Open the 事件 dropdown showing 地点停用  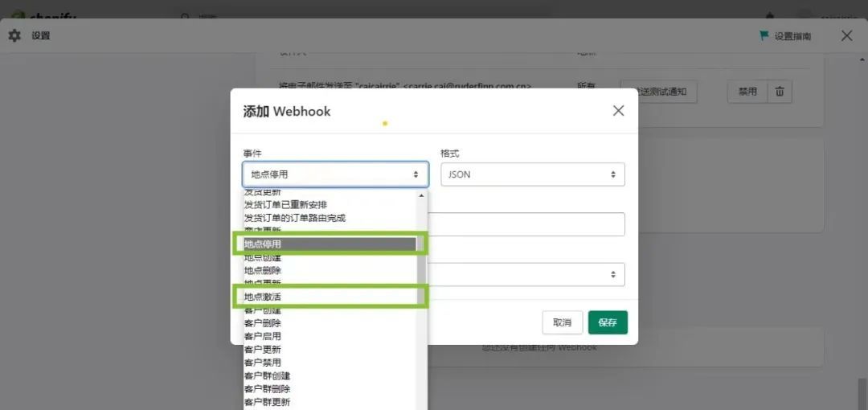[335, 174]
